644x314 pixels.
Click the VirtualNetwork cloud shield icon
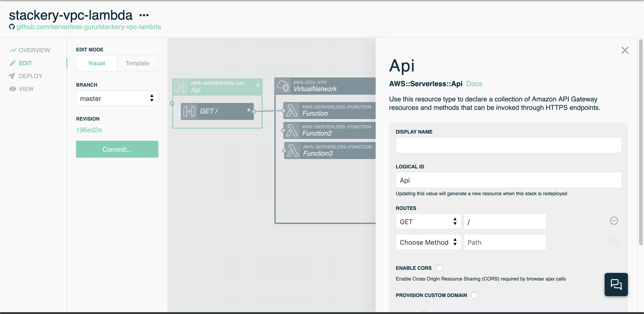click(283, 86)
